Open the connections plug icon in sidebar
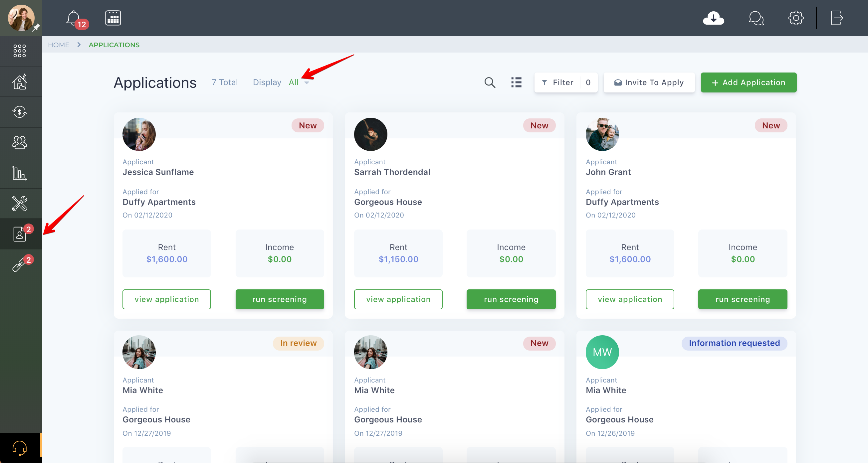 (x=20, y=264)
